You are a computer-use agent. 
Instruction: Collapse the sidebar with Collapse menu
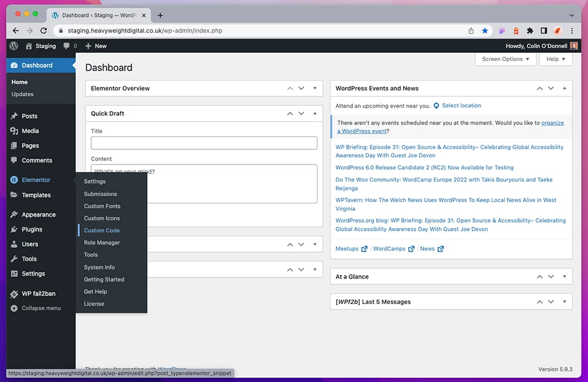point(41,308)
